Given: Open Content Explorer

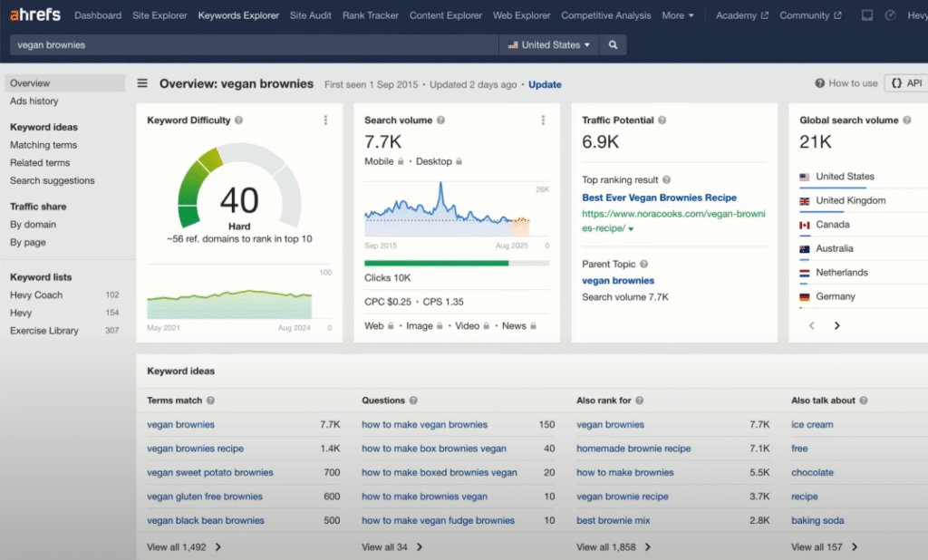Looking at the screenshot, I should 446,15.
